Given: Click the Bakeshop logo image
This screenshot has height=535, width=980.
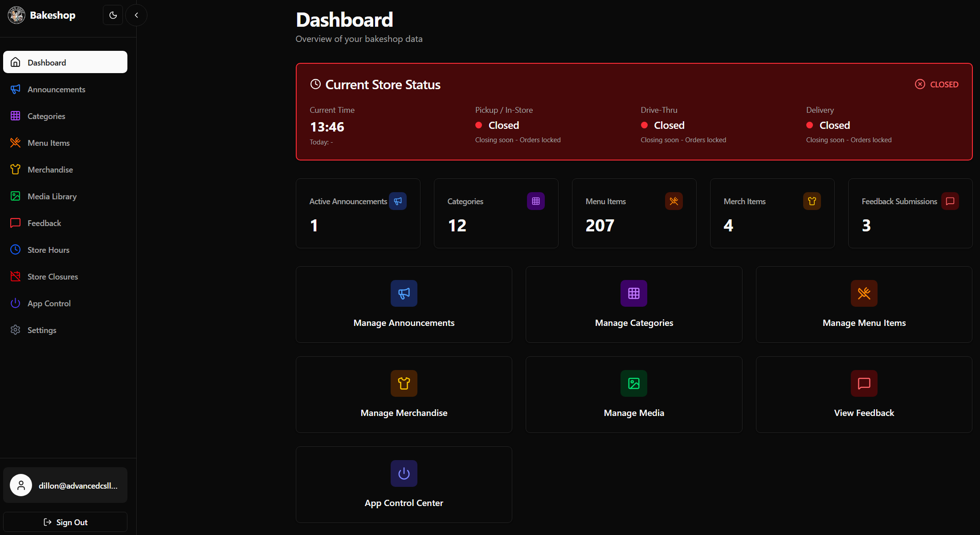Looking at the screenshot, I should coord(16,15).
